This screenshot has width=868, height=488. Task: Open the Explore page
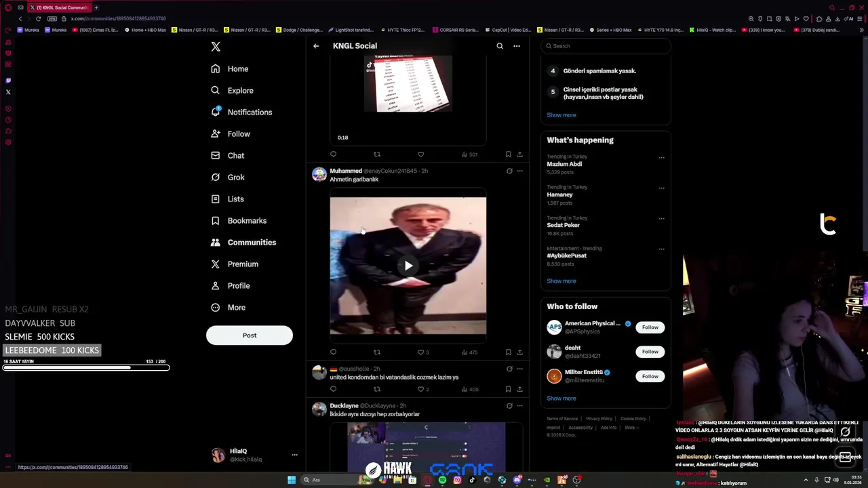[233, 90]
